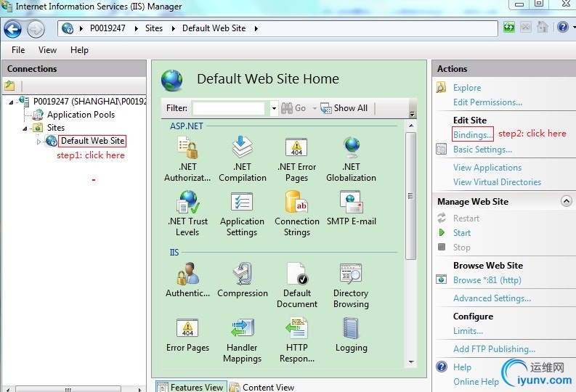Click scroll up arrow of features list

(411, 126)
